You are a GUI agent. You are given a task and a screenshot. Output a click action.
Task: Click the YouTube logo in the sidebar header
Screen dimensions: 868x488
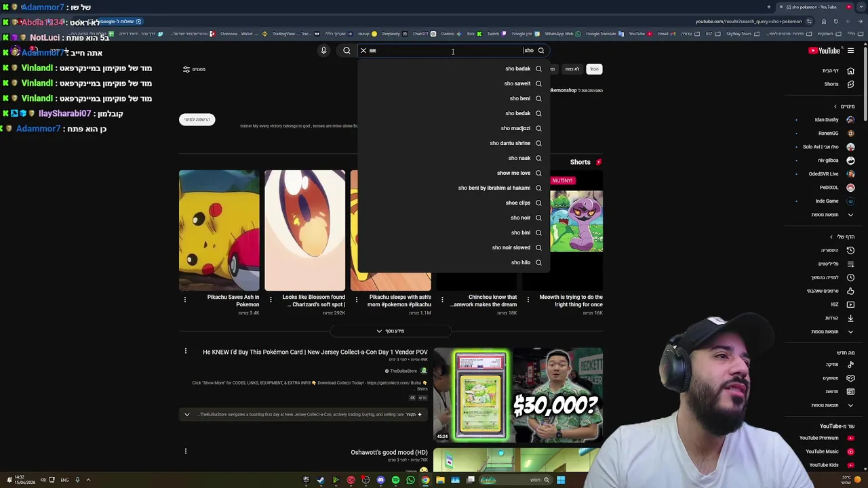click(x=825, y=51)
